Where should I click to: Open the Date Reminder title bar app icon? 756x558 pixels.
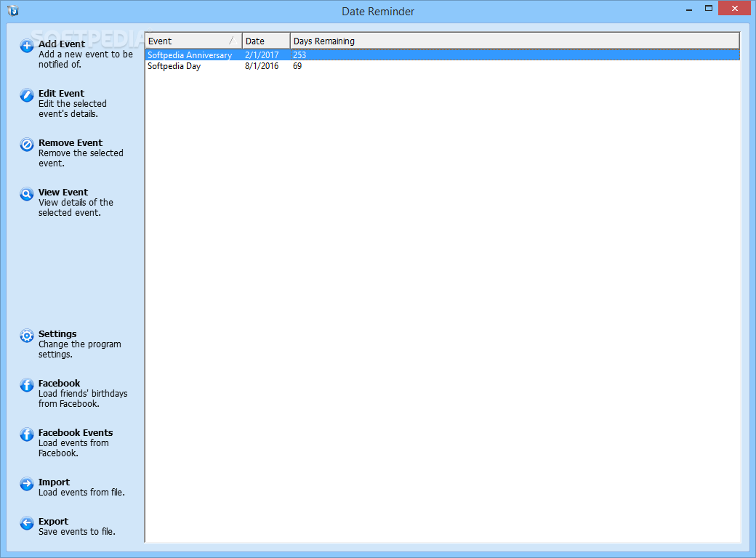(x=13, y=11)
